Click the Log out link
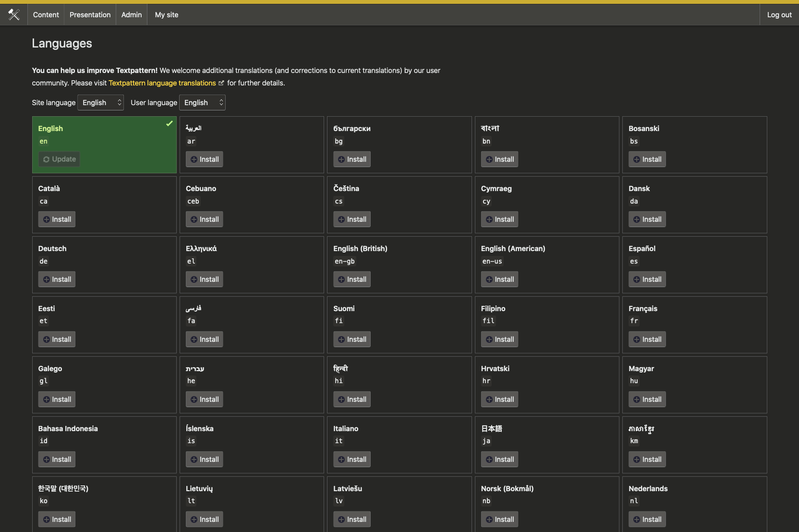This screenshot has width=799, height=532. coord(779,14)
